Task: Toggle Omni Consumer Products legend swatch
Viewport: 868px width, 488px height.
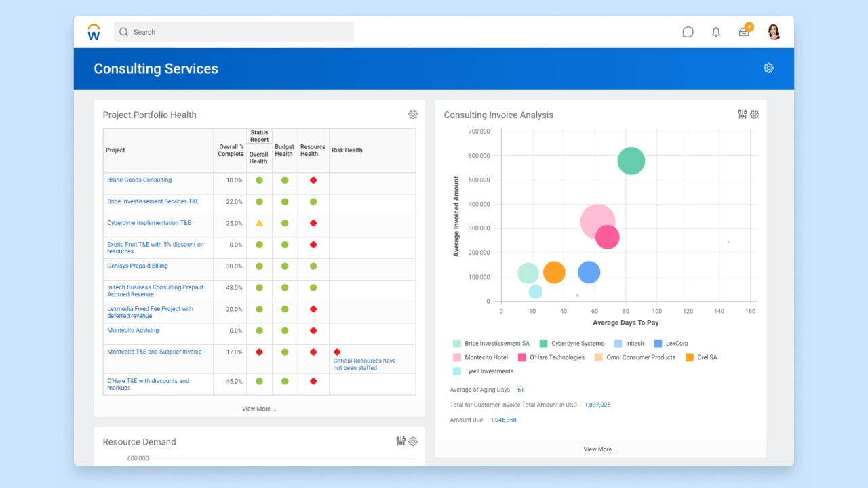Action: click(x=599, y=357)
